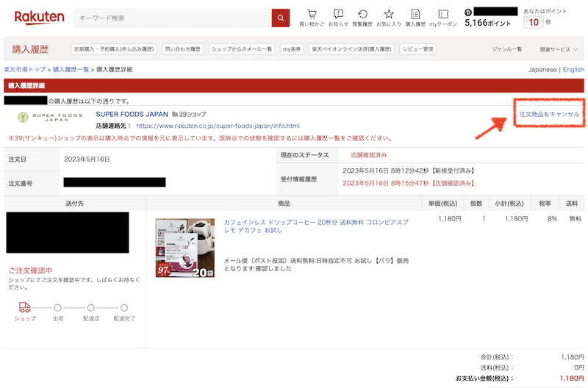Open notifications (お知らせ) icon
This screenshot has width=588, height=388.
pos(338,18)
